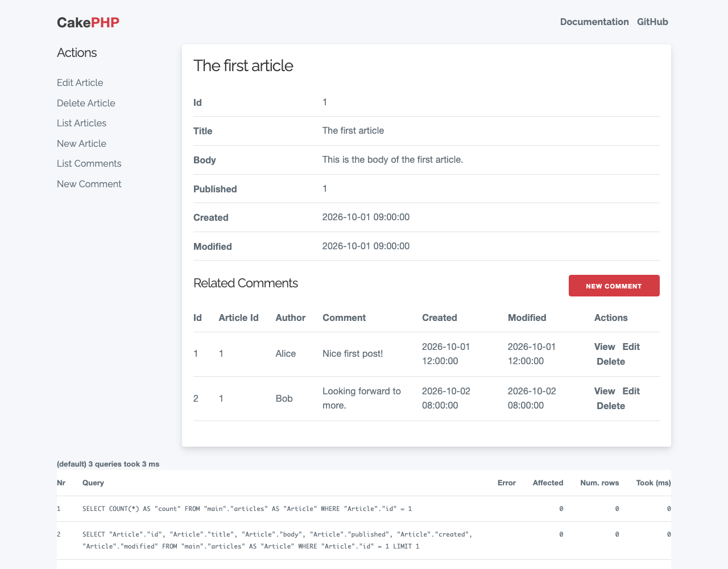Click the red NEW COMMENT button
Screen dimensions: 728x569
[614, 286]
